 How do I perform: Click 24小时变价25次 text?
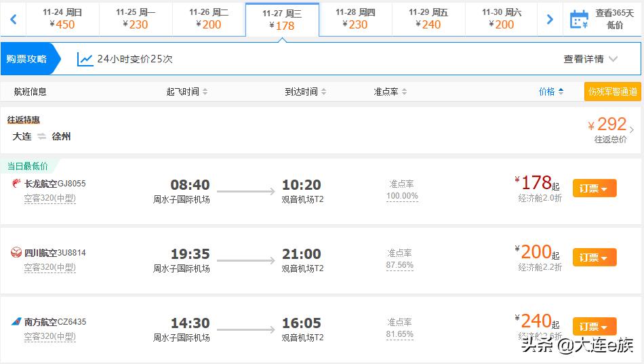click(135, 59)
